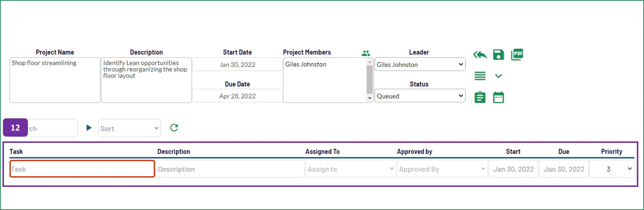
Task: Click the blue play arrow next to search
Action: tap(89, 128)
